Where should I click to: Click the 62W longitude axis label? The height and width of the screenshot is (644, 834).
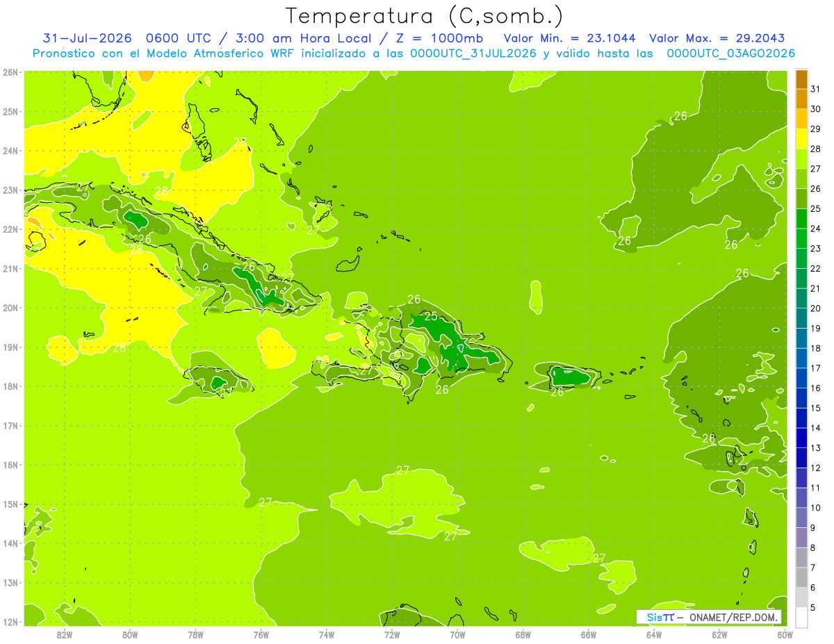coord(719,634)
